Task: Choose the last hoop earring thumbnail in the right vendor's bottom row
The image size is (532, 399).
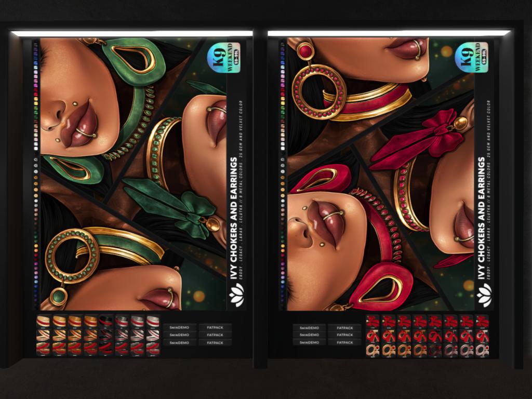Action: coord(482,350)
